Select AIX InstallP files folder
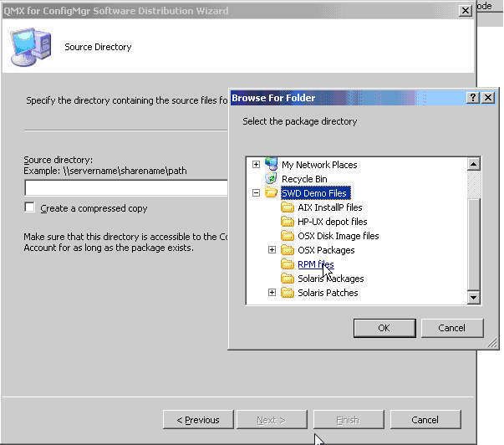Viewport: 504px width, 445px height. tap(330, 207)
